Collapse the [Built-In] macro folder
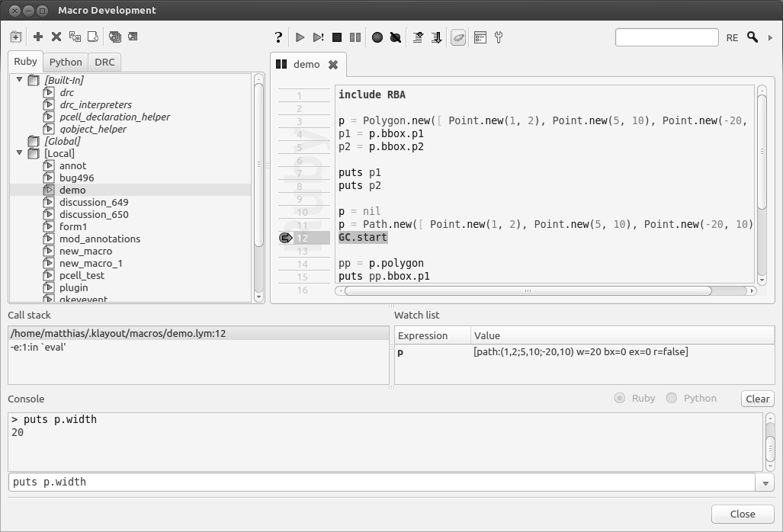 20,79
